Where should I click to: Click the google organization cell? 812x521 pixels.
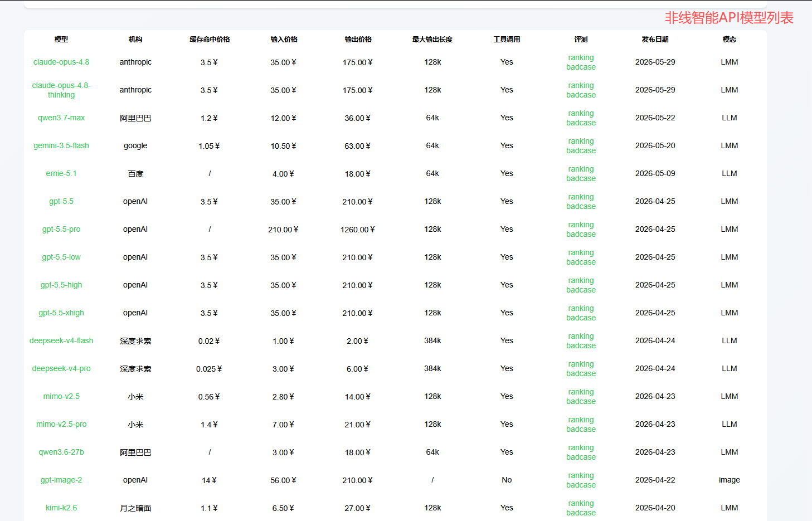[x=135, y=145]
